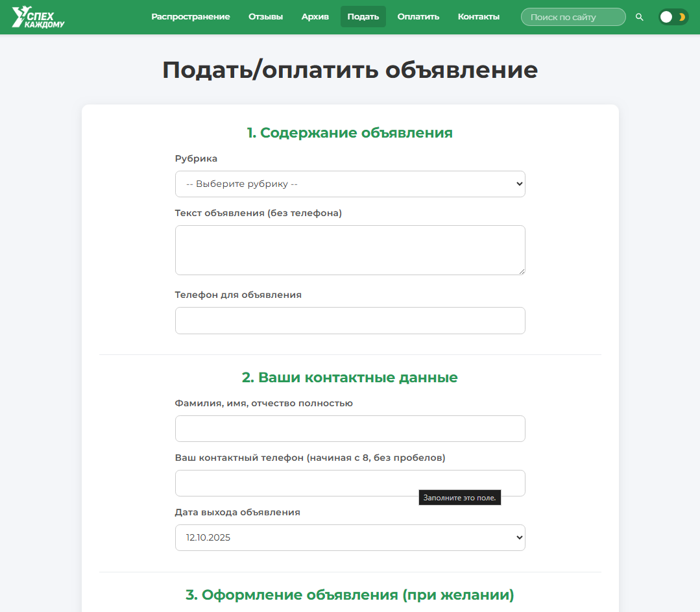Click the Текст объявления text area
The image size is (700, 612).
click(350, 250)
